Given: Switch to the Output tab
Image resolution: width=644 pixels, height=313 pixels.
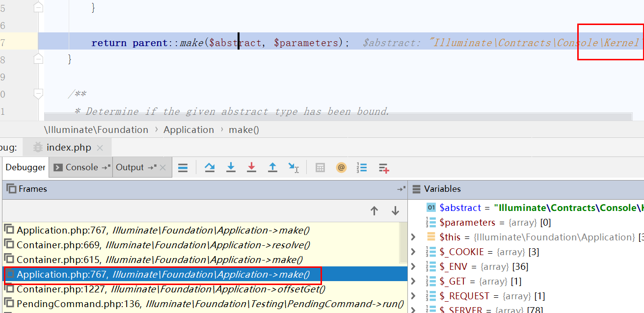Looking at the screenshot, I should coord(130,167).
